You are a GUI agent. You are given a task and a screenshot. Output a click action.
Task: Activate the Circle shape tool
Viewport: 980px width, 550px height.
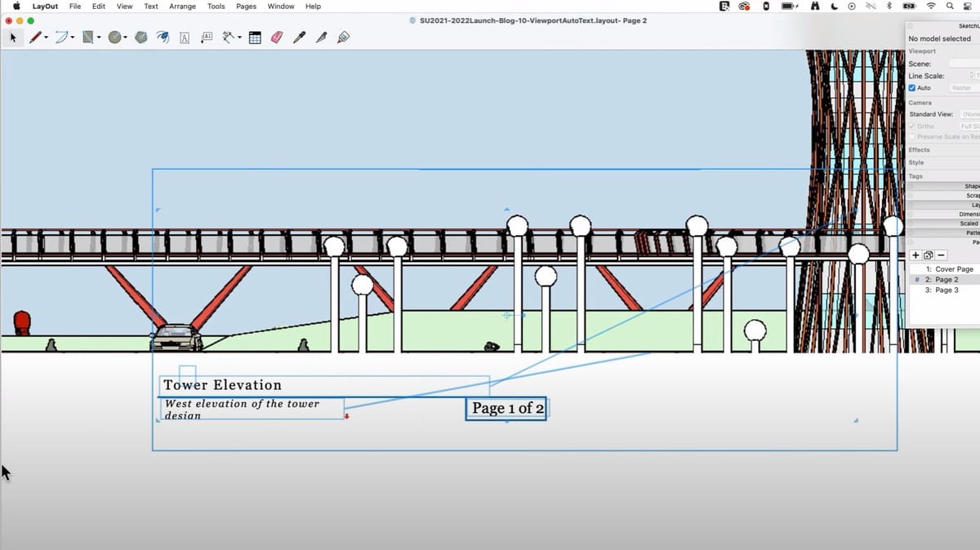pyautogui.click(x=114, y=38)
